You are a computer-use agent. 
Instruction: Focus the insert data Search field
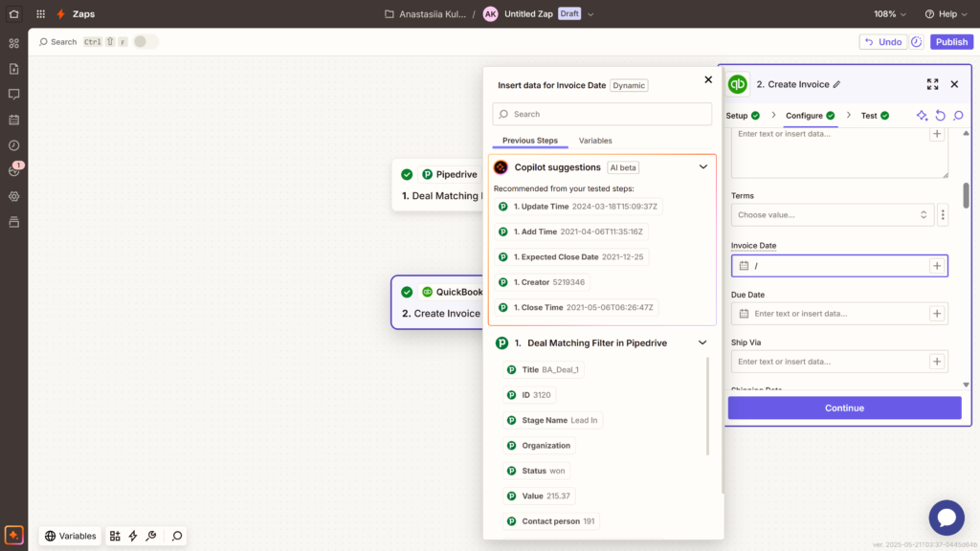click(x=602, y=115)
